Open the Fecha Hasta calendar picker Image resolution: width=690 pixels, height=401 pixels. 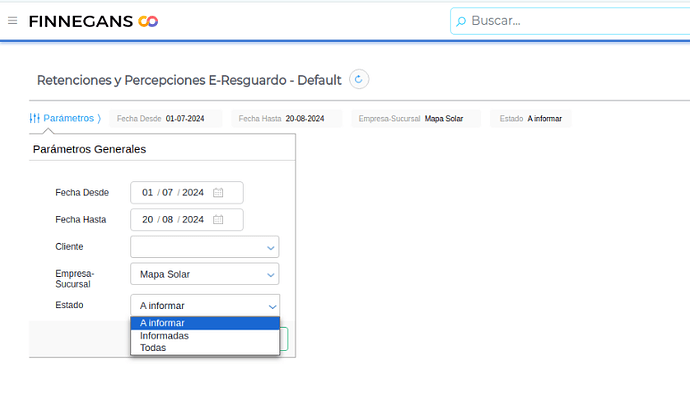pyautogui.click(x=218, y=219)
